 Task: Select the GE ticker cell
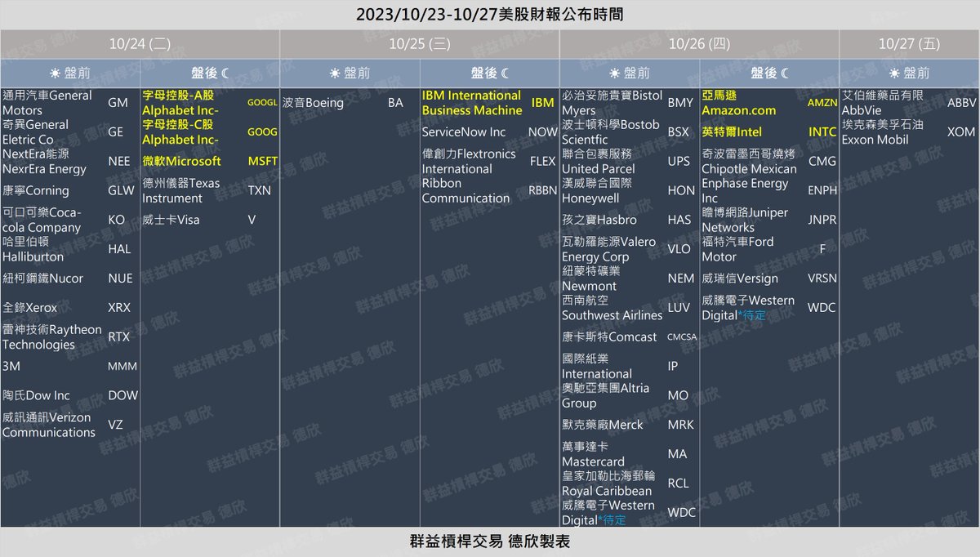click(116, 132)
